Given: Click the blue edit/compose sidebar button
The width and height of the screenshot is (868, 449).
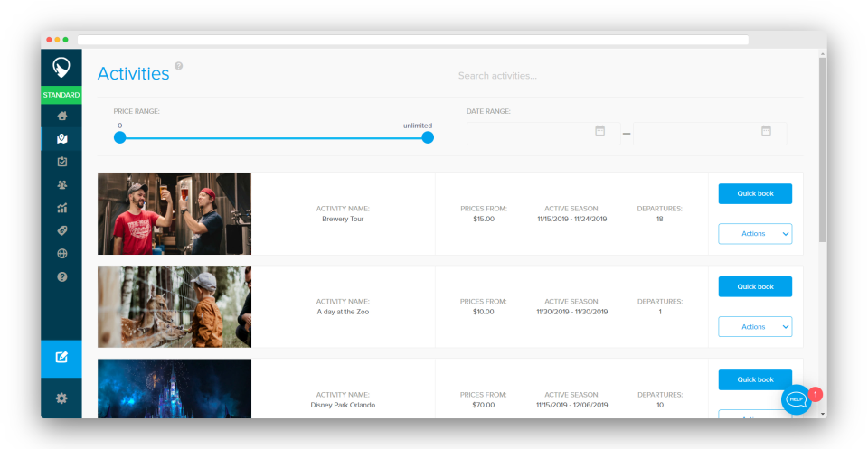Looking at the screenshot, I should (x=61, y=359).
